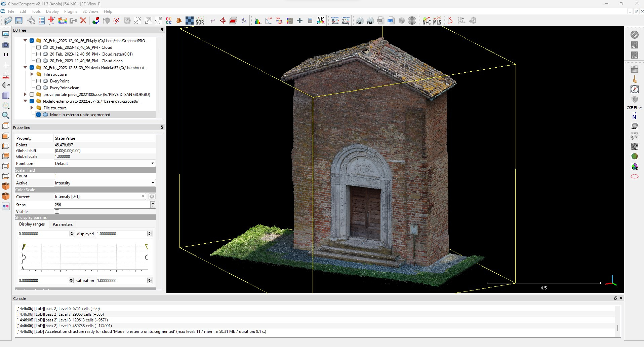Screen dimensions: 644x347
Task: Click the KD-tree Kd plugin icon
Action: [x=359, y=21]
